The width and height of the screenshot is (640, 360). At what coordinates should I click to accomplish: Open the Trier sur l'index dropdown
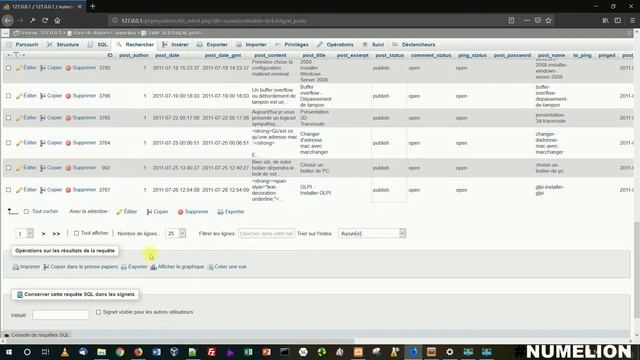372,233
